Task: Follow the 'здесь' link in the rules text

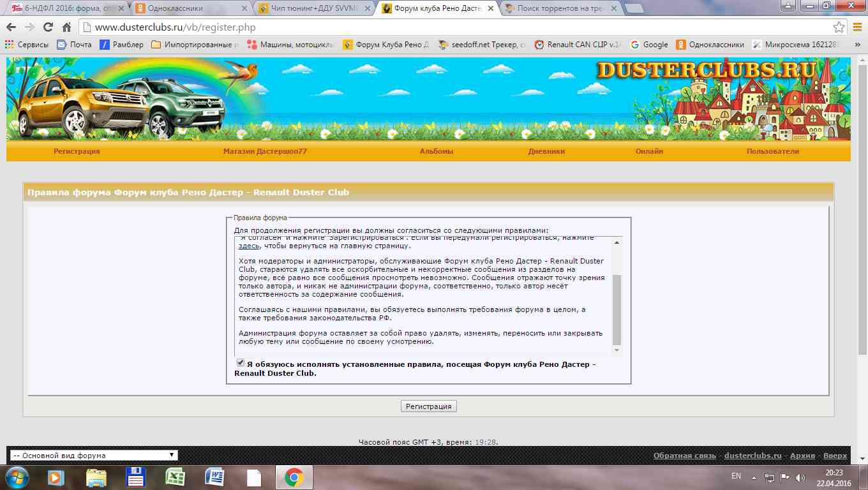Action: [248, 246]
